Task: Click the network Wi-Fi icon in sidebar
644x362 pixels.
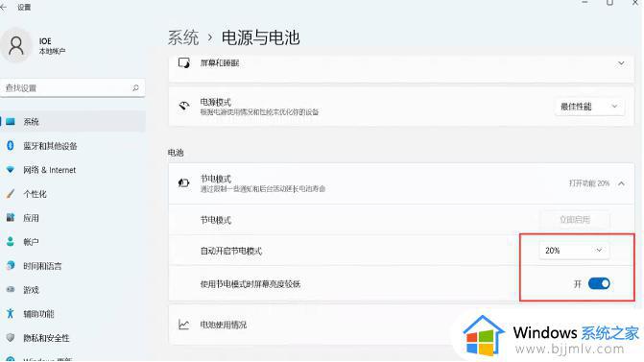Action: click(x=11, y=170)
